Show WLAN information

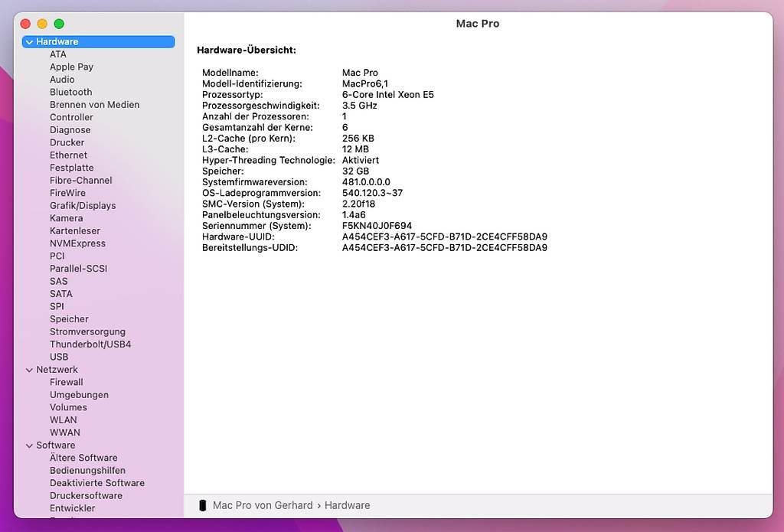[64, 419]
